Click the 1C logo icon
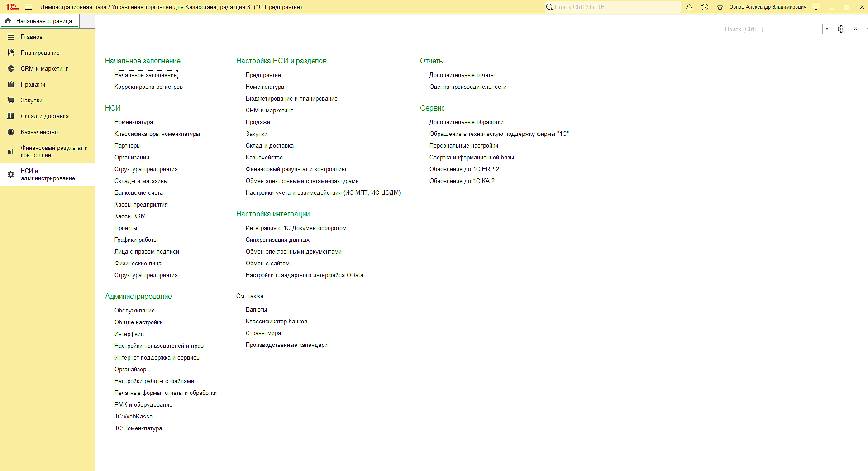 point(12,7)
